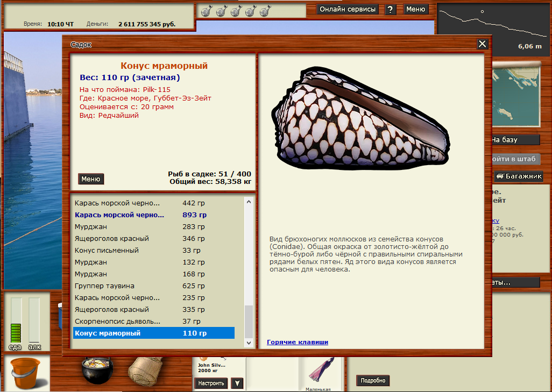
Task: Click the еда food level bar
Action: click(x=16, y=320)
